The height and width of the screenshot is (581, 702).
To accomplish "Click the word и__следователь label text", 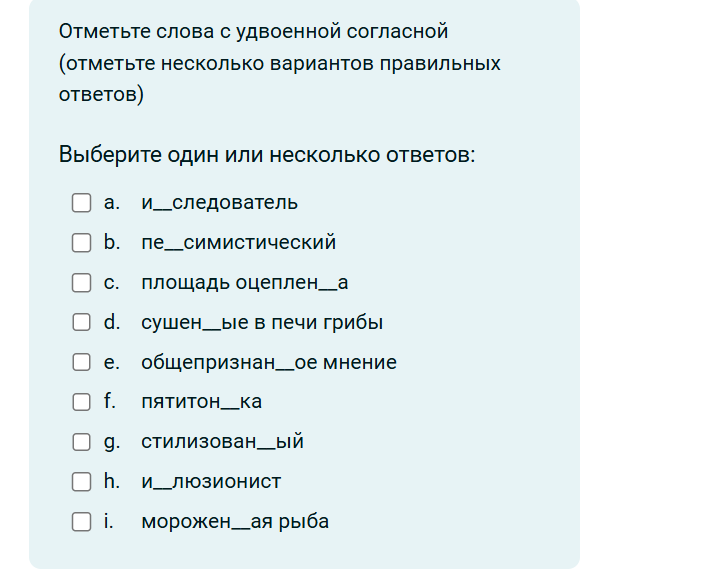I will tap(219, 203).
